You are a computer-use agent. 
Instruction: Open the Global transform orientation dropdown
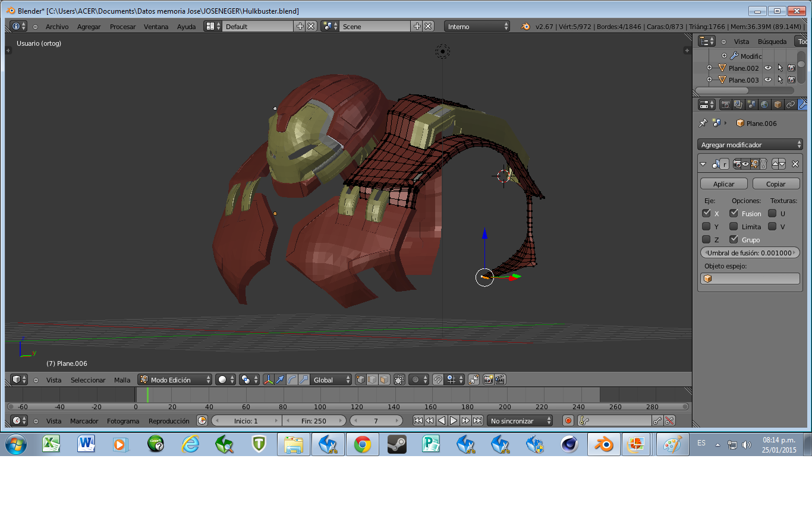(x=331, y=379)
